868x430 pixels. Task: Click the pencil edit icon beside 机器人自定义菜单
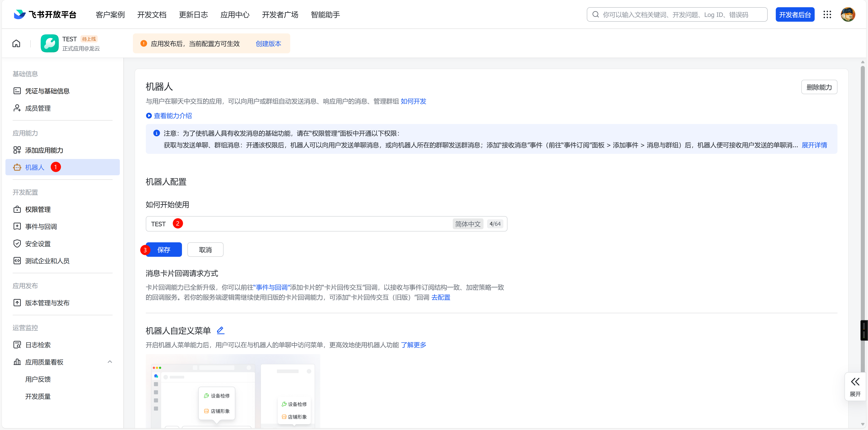coord(220,330)
